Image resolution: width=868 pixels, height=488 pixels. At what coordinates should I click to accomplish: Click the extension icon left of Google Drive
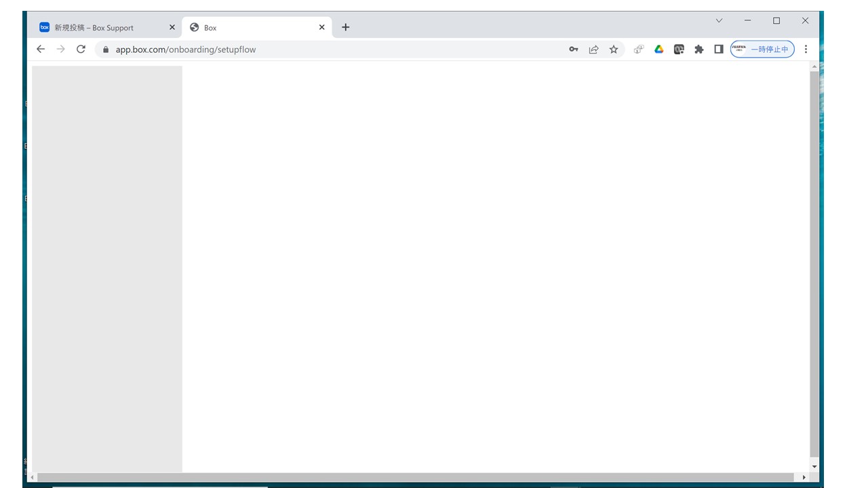click(x=639, y=49)
